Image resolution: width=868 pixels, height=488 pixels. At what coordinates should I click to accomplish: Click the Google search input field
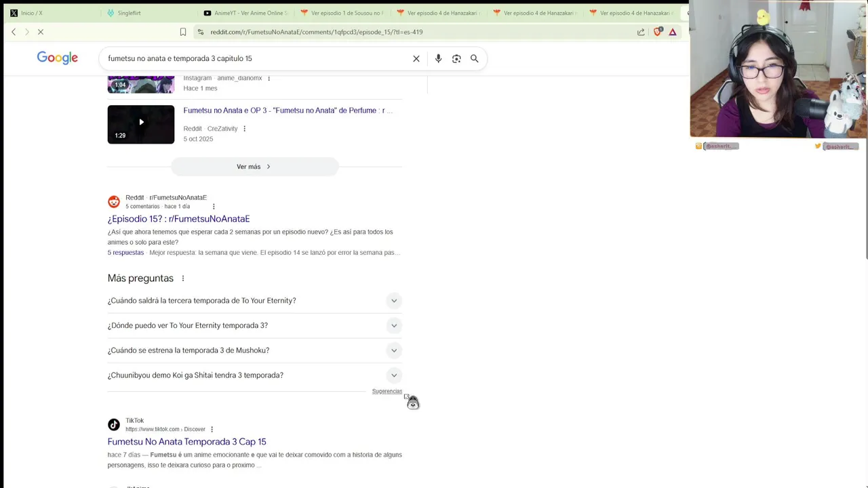click(258, 58)
